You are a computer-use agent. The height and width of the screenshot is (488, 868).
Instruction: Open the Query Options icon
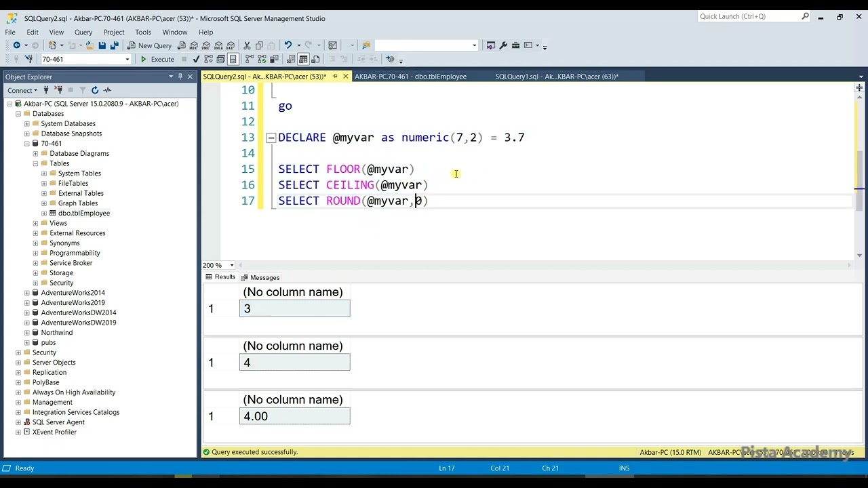pyautogui.click(x=220, y=59)
